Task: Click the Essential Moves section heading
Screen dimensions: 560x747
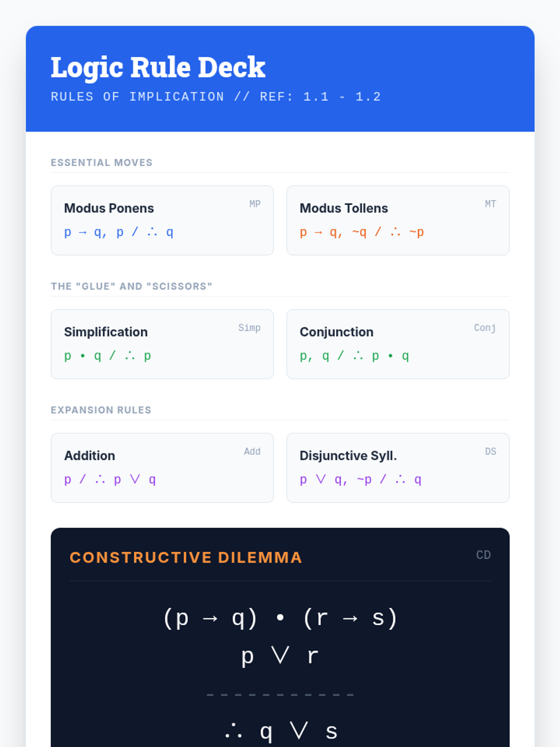Action: (x=101, y=162)
